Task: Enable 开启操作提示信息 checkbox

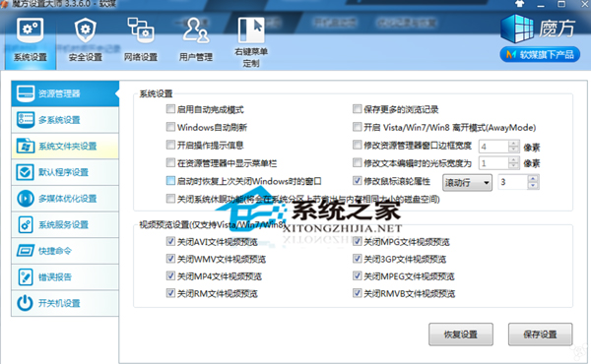Action: (170, 145)
